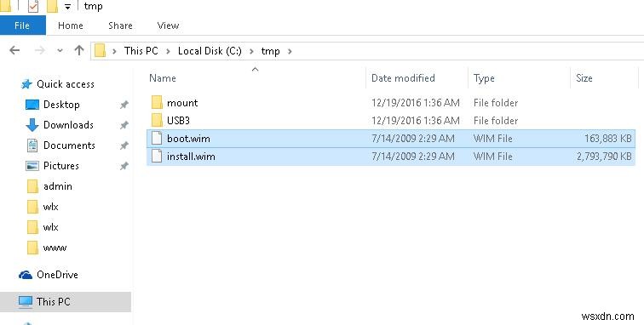Click the Desktop monitor icon
The image size is (644, 325).
pos(32,105)
